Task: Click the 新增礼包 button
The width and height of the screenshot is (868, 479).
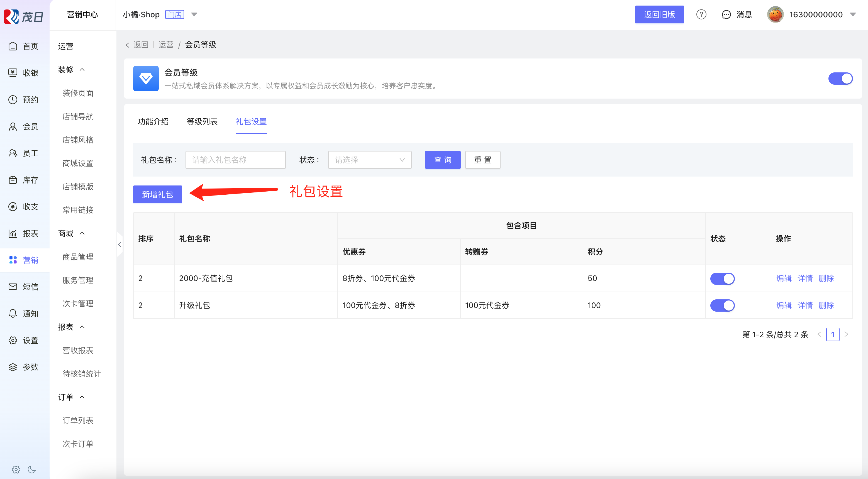Action: point(157,194)
